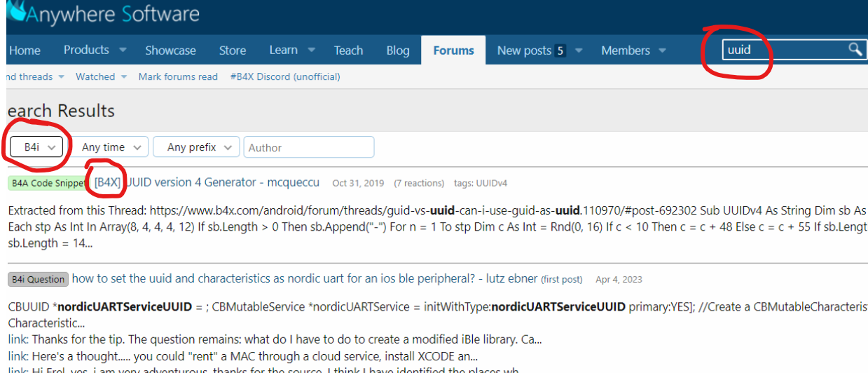Click link beside 'Here's a thought'

[17, 355]
